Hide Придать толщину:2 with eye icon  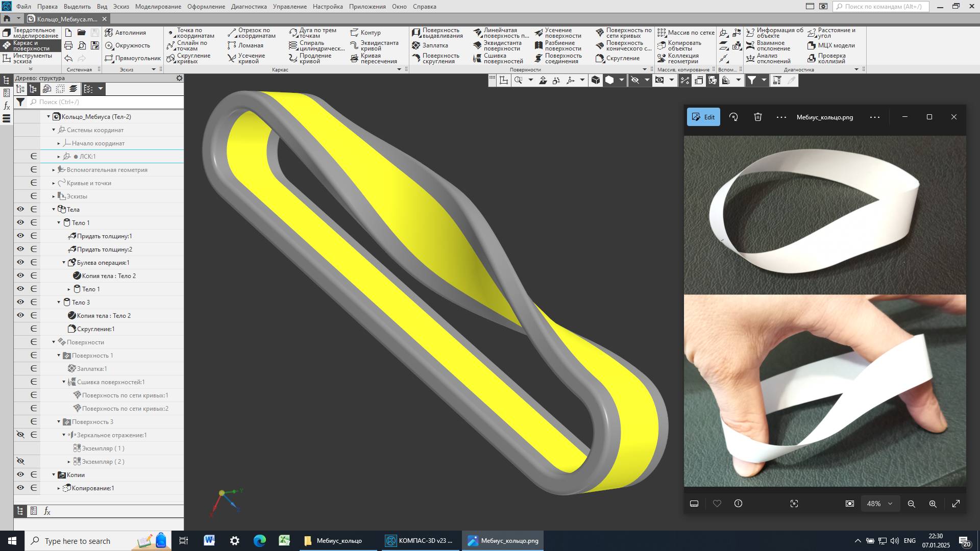(20, 249)
